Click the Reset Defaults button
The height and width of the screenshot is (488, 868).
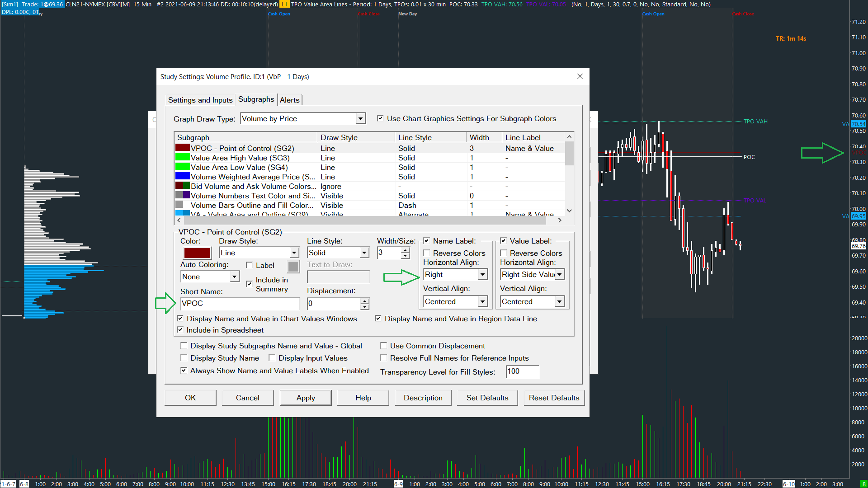pyautogui.click(x=554, y=398)
